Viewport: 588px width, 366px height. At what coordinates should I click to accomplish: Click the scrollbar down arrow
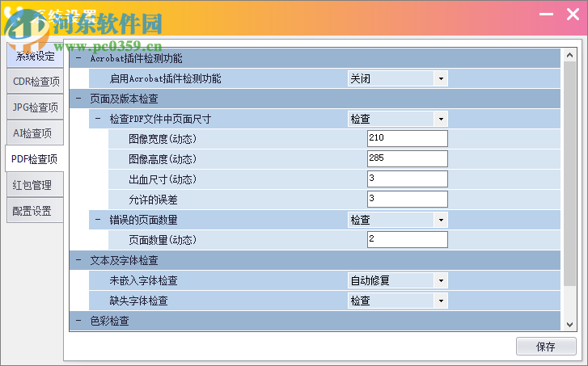569,325
